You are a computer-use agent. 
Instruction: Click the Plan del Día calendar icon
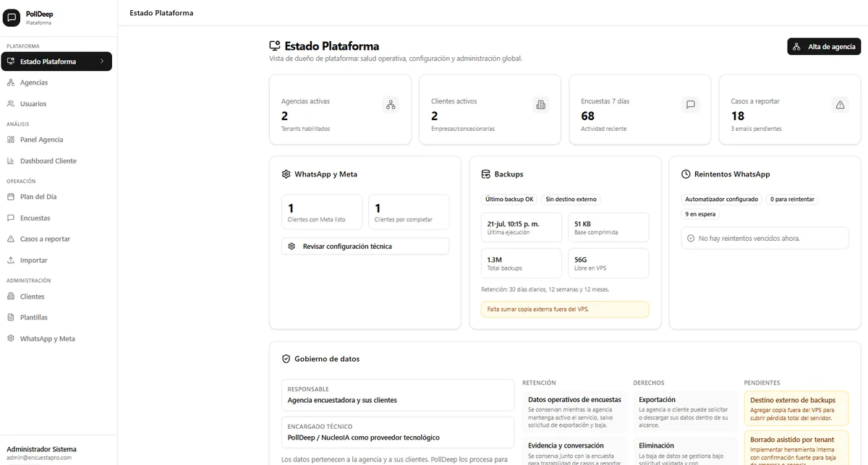point(11,197)
